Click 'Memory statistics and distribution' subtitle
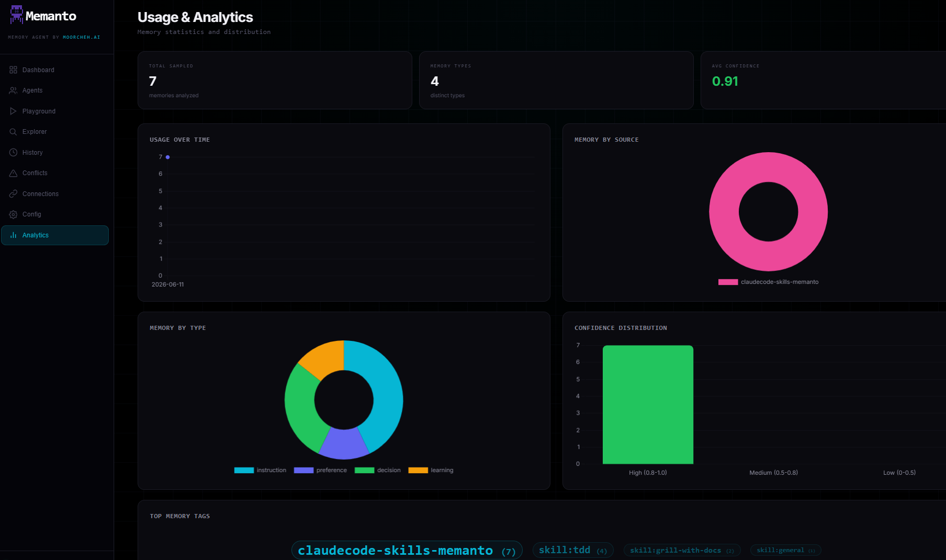946x560 pixels. coord(204,32)
